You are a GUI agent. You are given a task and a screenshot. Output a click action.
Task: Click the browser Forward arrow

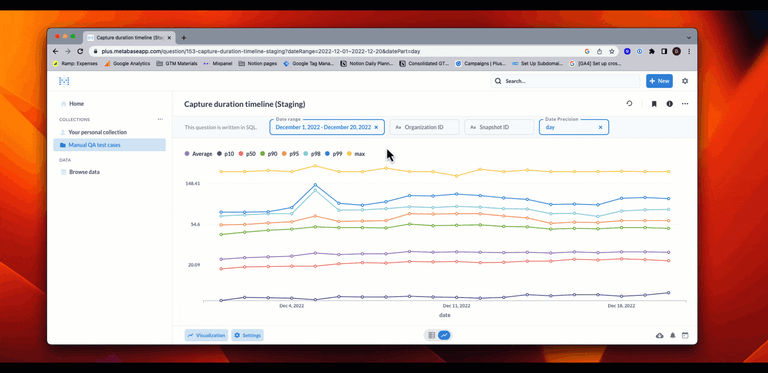coord(68,51)
